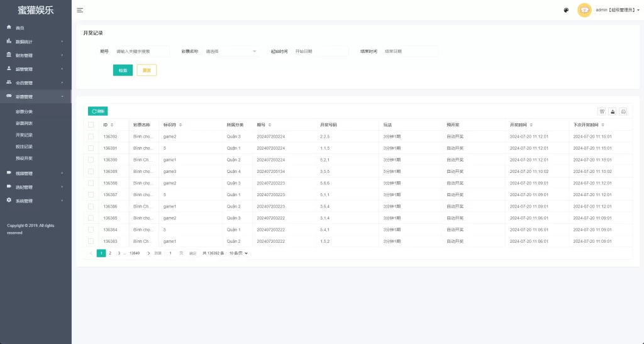Check the row with ID 136389
The height and width of the screenshot is (344, 644).
tap(91, 171)
